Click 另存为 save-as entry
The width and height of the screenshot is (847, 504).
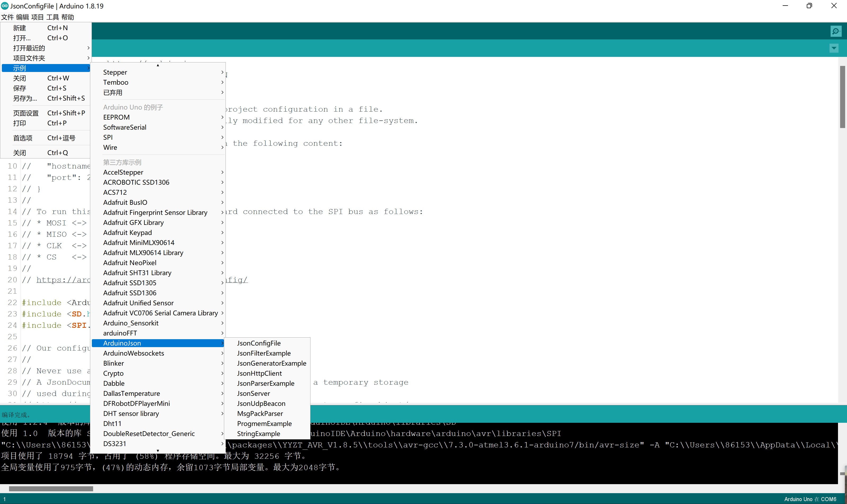pos(25,98)
